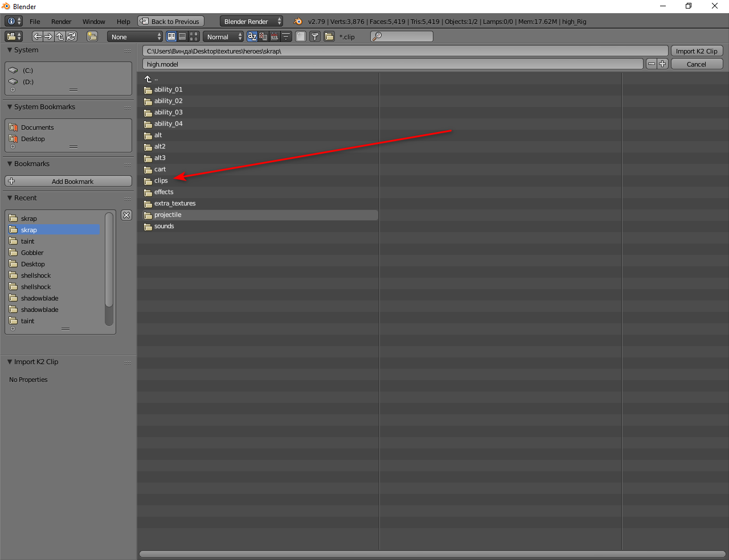
Task: Collapse the System Bookmarks panel
Action: point(10,107)
